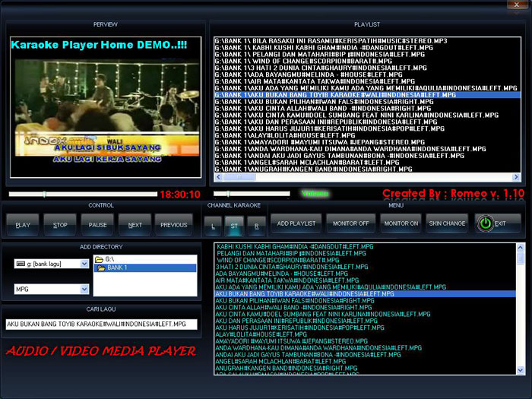Select playlist item KABHI KUSHI KABHI GHAM
This screenshot has height=399, width=532.
[x=367, y=47]
